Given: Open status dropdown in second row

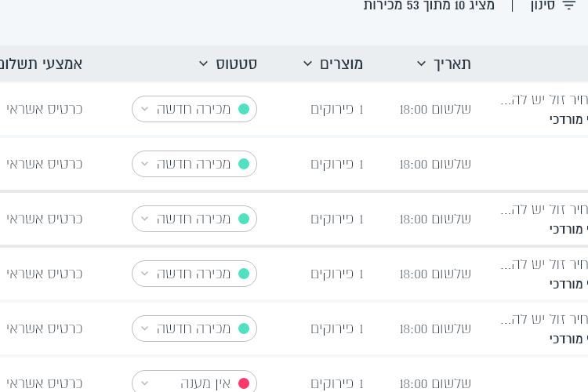Looking at the screenshot, I should coord(194,164).
